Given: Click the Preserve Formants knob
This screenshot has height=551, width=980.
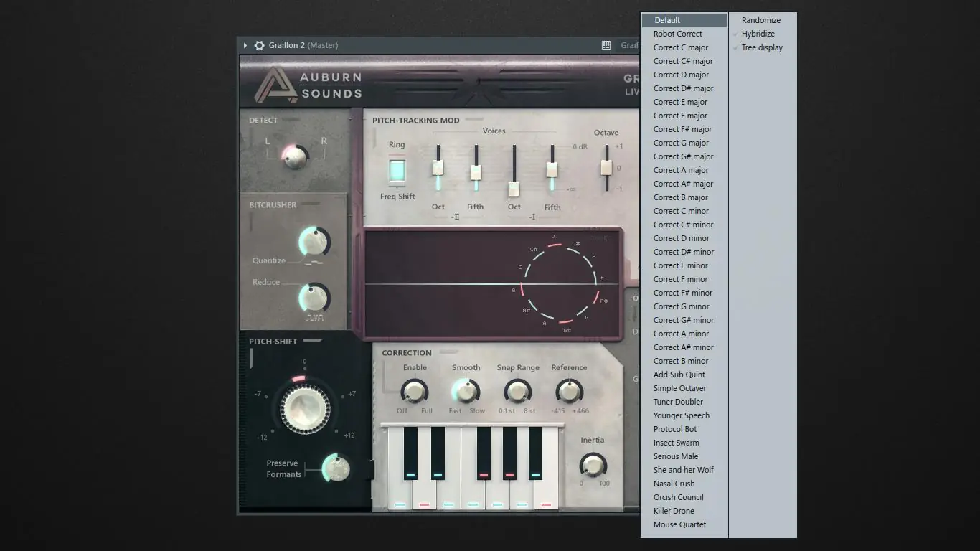Looking at the screenshot, I should click(x=335, y=469).
